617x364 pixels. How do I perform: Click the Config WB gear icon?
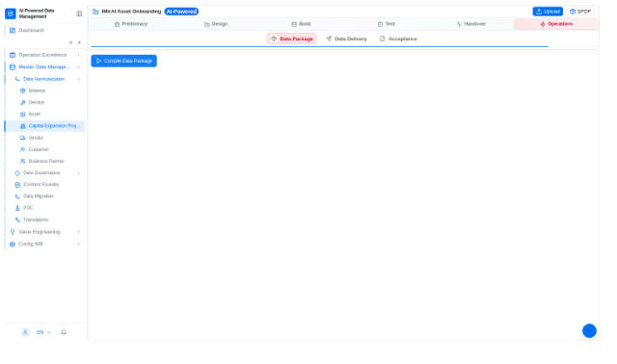(13, 244)
